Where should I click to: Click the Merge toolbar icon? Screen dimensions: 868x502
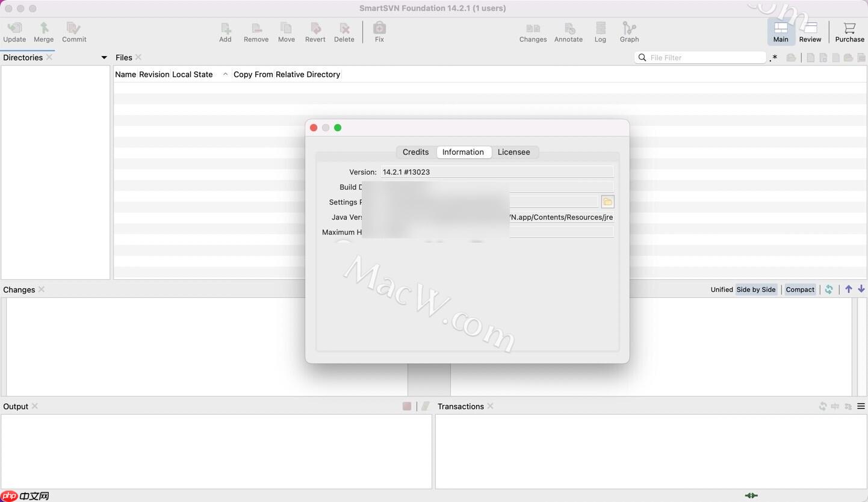click(43, 32)
